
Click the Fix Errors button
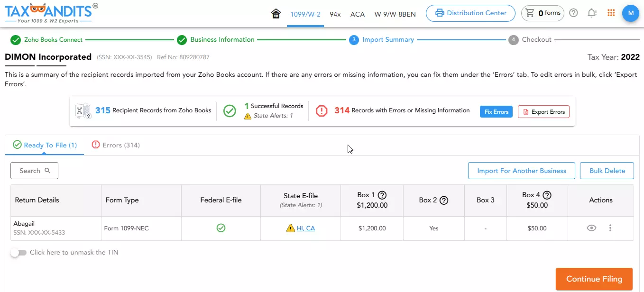point(496,112)
